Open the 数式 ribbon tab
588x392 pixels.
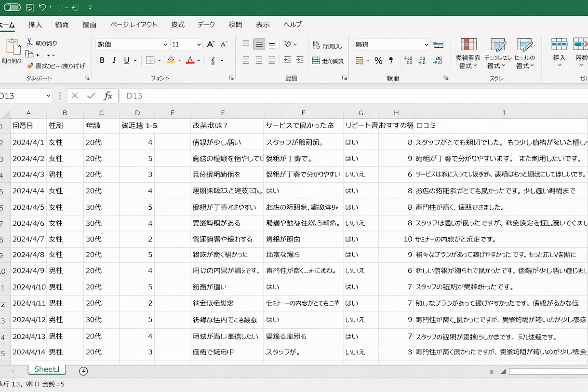(x=177, y=25)
